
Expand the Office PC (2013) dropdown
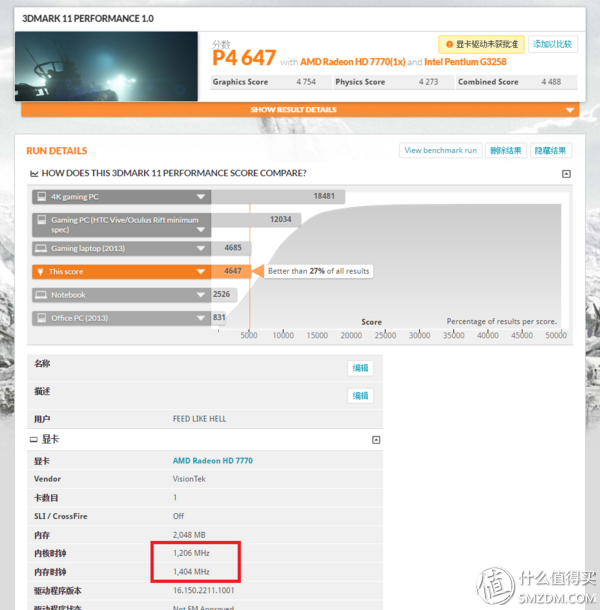[201, 318]
